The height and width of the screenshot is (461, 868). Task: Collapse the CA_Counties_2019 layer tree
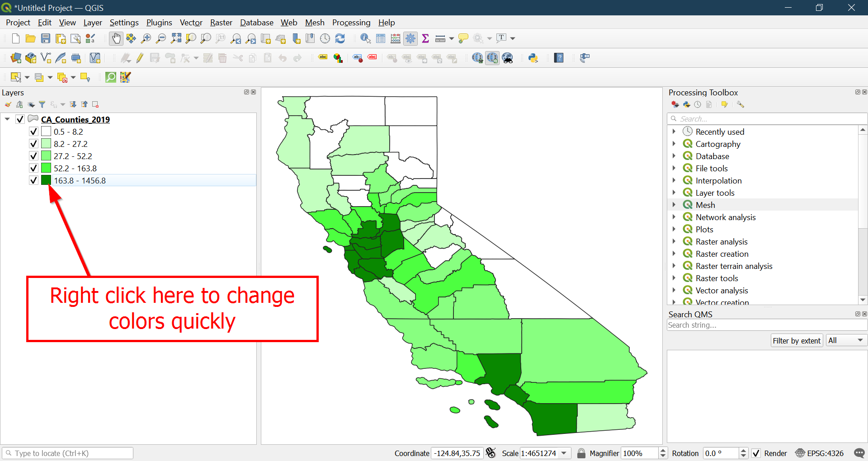point(7,119)
